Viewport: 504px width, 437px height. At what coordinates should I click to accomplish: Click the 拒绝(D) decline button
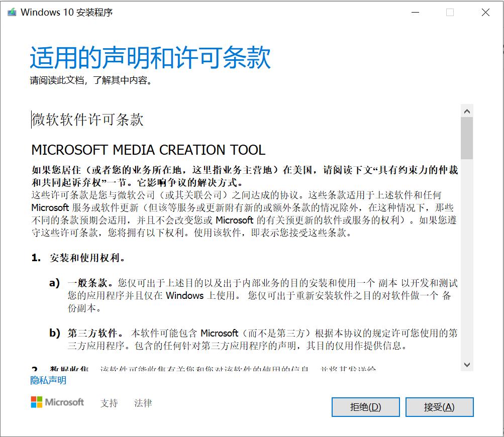coord(365,407)
